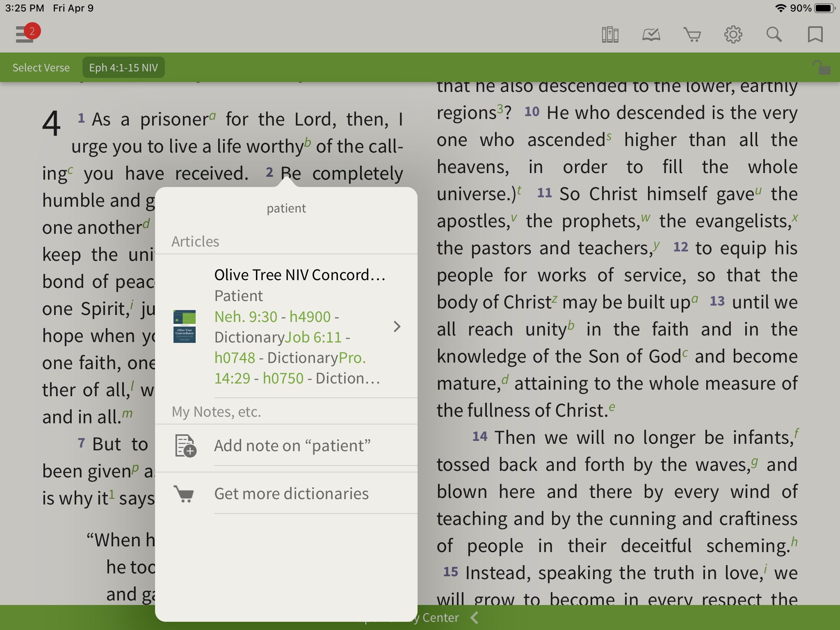Screen dimensions: 840x630
Task: Tap footnote marker after "prisoner" in verse 1
Action: [x=212, y=116]
